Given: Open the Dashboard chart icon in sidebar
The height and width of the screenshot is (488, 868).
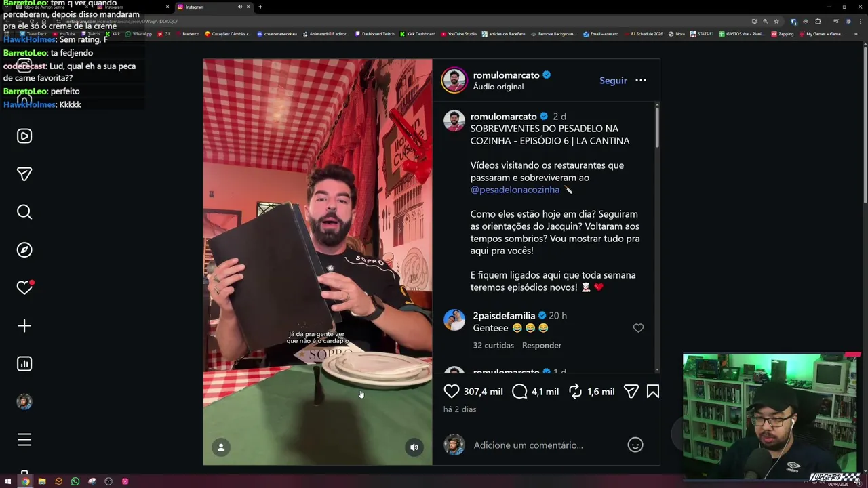Looking at the screenshot, I should pos(24,364).
